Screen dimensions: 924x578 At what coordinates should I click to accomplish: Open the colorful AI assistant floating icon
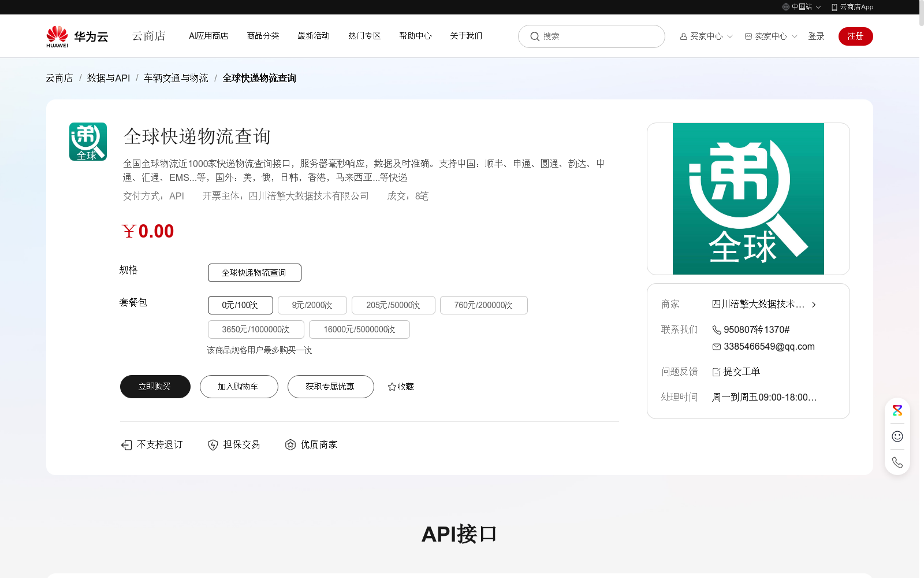point(897,411)
